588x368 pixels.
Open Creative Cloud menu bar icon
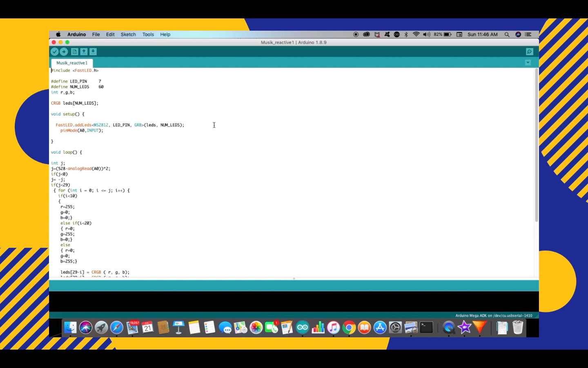coord(366,34)
